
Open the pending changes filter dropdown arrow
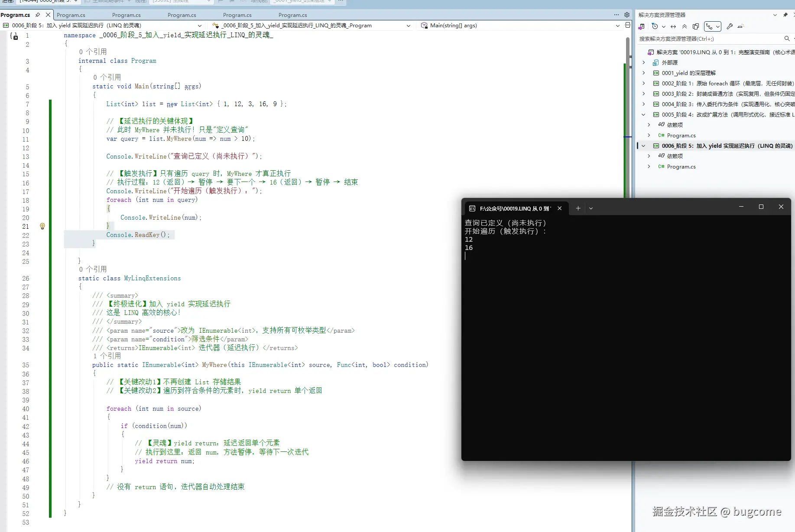pos(663,26)
